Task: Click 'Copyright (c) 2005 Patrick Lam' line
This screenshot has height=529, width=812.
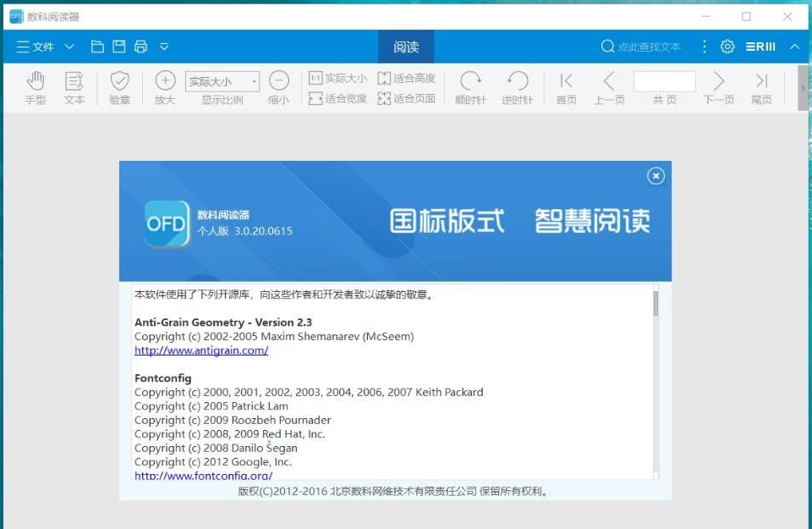Action: (211, 406)
